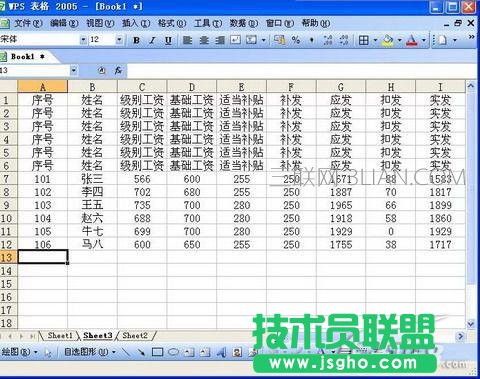Screen dimensions: 480x379
Task: Open the 格式 menu
Action: 172,23
